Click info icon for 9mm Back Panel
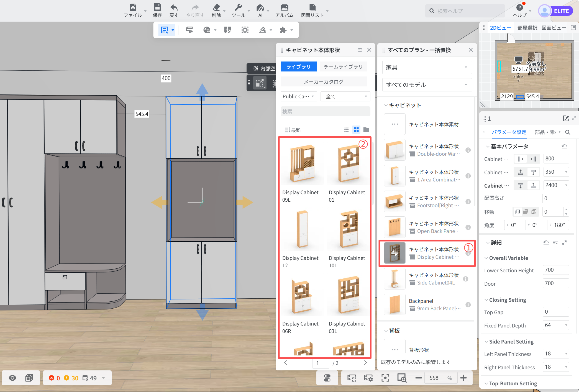This screenshot has width=579, height=392. pyautogui.click(x=468, y=304)
